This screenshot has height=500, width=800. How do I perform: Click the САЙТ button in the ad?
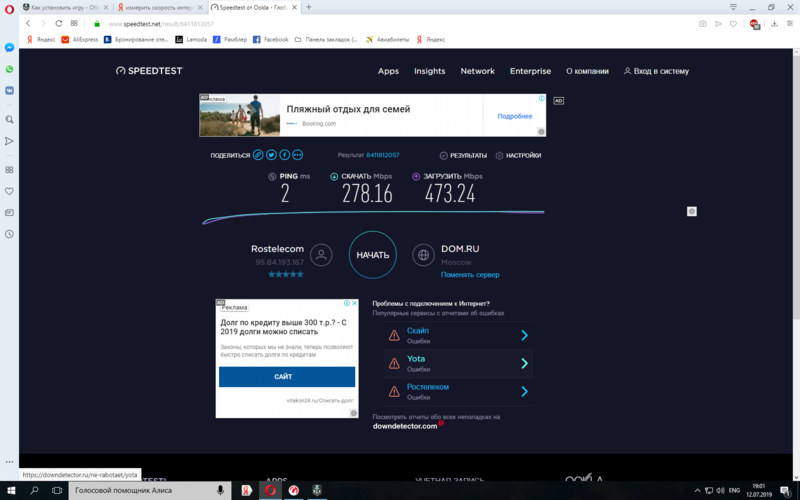(287, 377)
